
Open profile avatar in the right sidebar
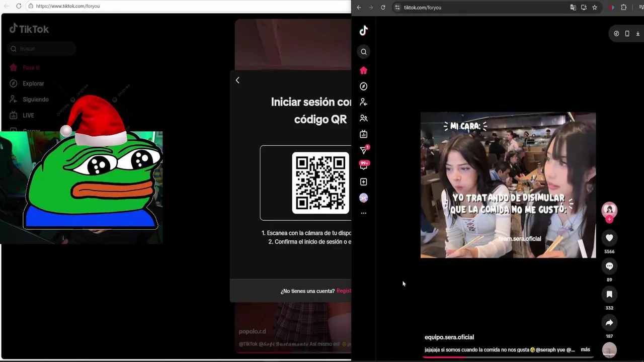pos(364,198)
